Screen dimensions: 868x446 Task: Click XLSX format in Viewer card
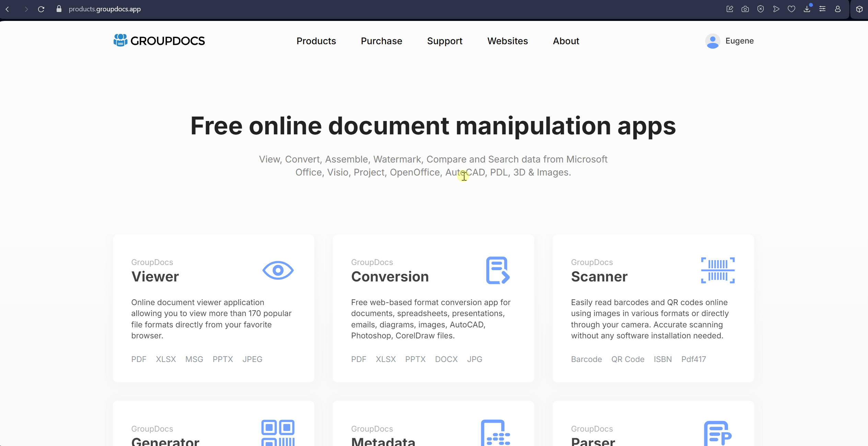pyautogui.click(x=166, y=359)
